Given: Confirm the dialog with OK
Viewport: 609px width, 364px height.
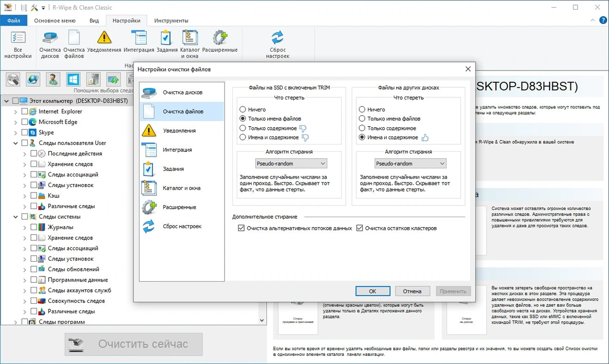Looking at the screenshot, I should coord(373,291).
